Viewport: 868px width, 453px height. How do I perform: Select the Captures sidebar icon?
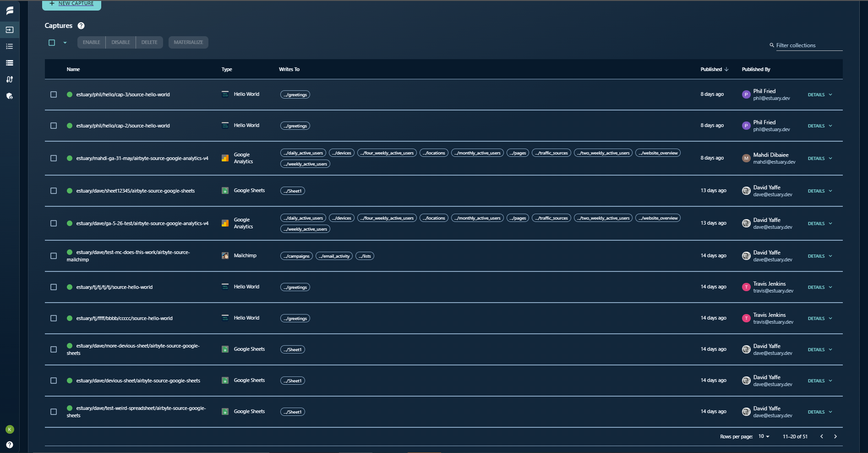pos(10,29)
